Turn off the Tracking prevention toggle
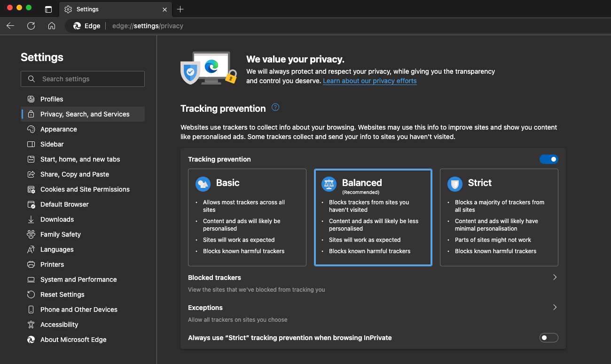Screen dimensions: 611x364 point(548,159)
